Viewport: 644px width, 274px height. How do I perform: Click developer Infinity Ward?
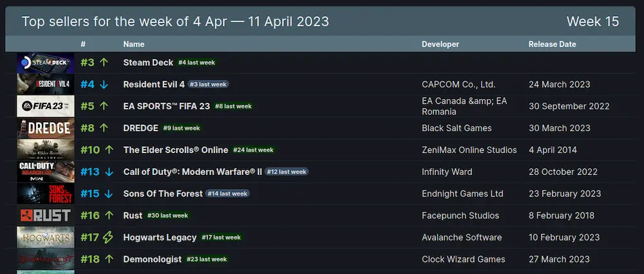point(447,172)
